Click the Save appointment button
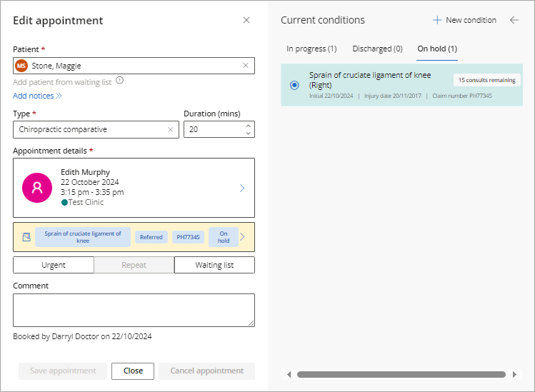Screen dimensions: 535x392 (x=63, y=371)
